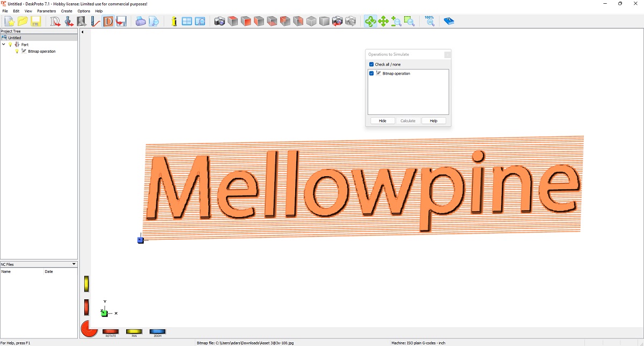Open the Parameters menu

tap(46, 11)
